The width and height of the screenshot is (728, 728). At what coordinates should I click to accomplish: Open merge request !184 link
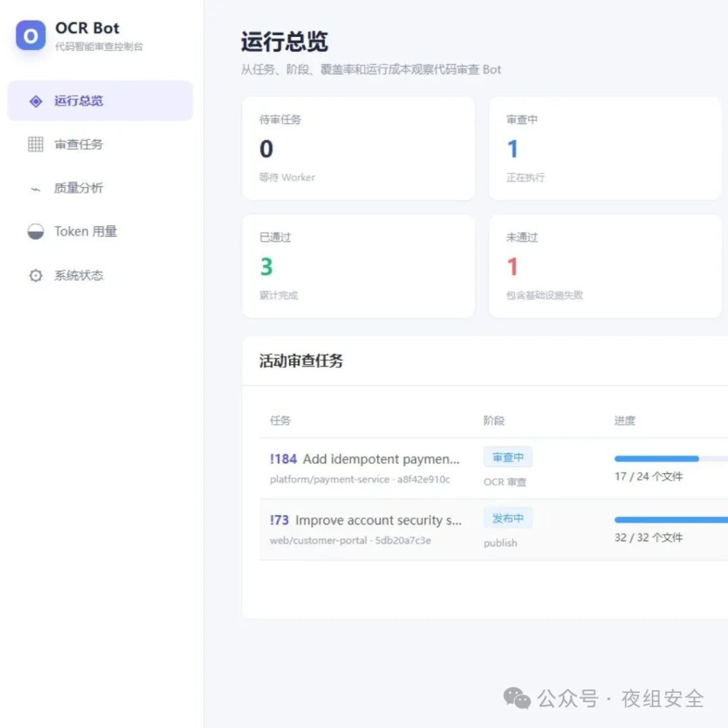[x=283, y=459]
